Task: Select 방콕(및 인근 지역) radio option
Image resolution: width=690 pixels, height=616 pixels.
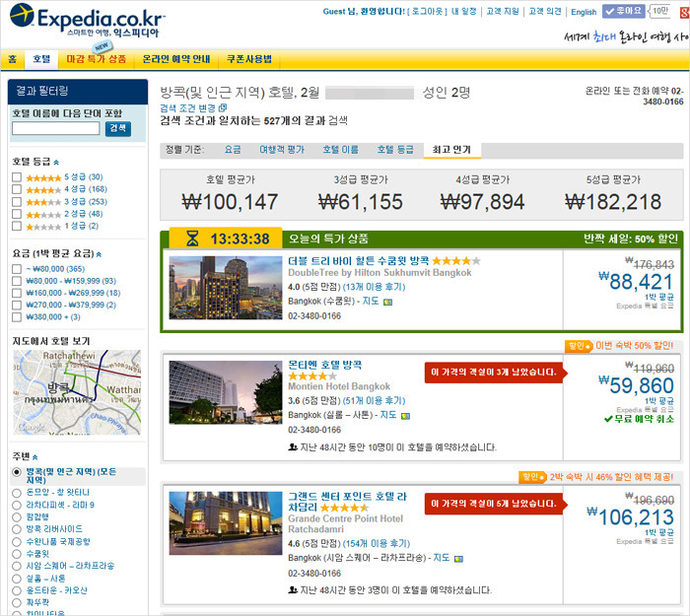Action: (17, 472)
